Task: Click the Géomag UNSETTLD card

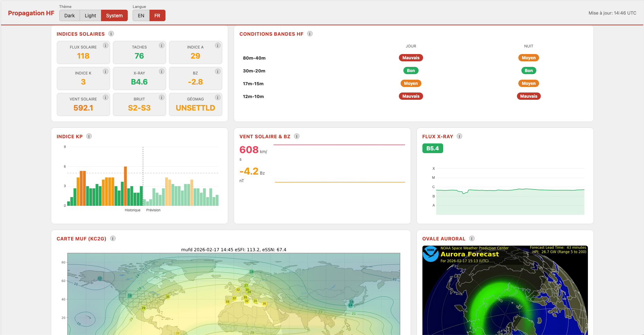Action: [195, 104]
